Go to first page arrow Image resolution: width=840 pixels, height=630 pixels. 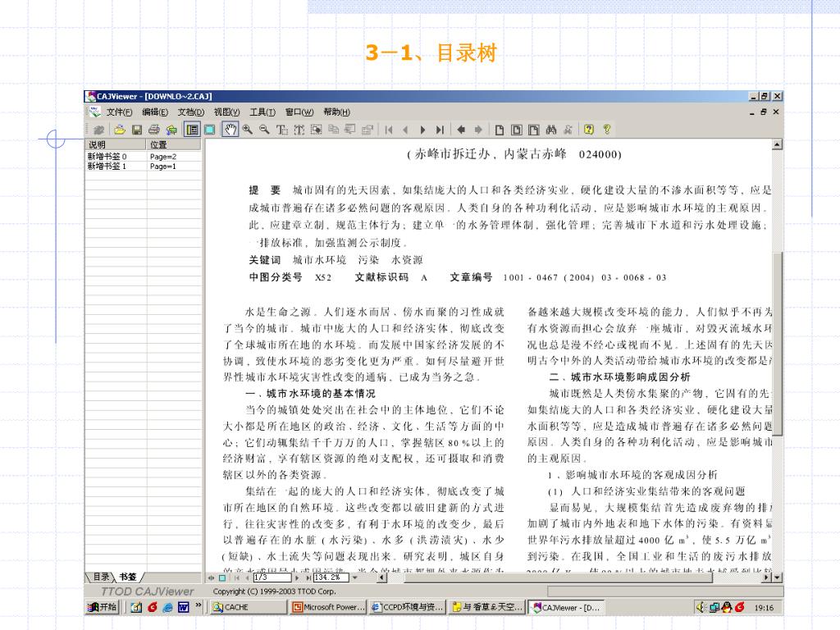coord(389,129)
